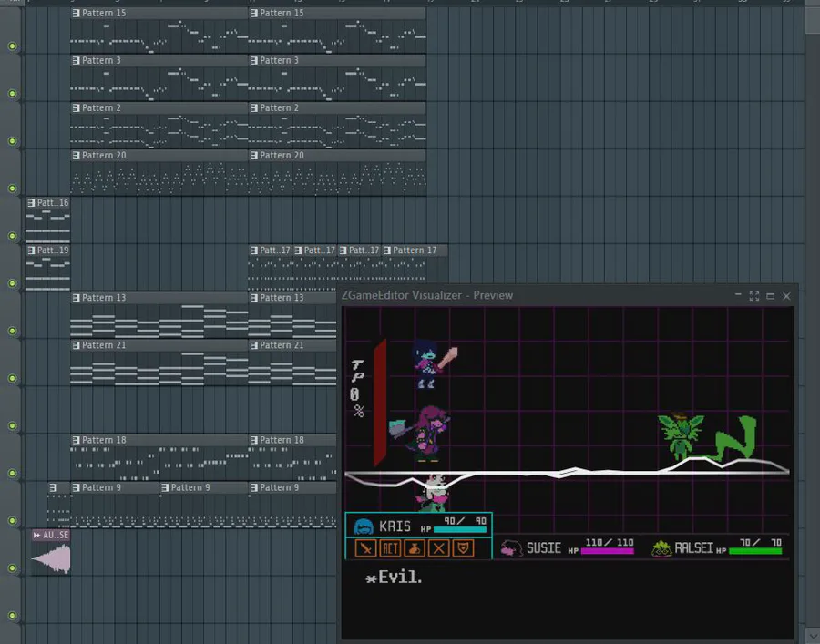This screenshot has height=644, width=820.
Task: Click the Fight sword icon in Kris's command menu
Action: (365, 548)
